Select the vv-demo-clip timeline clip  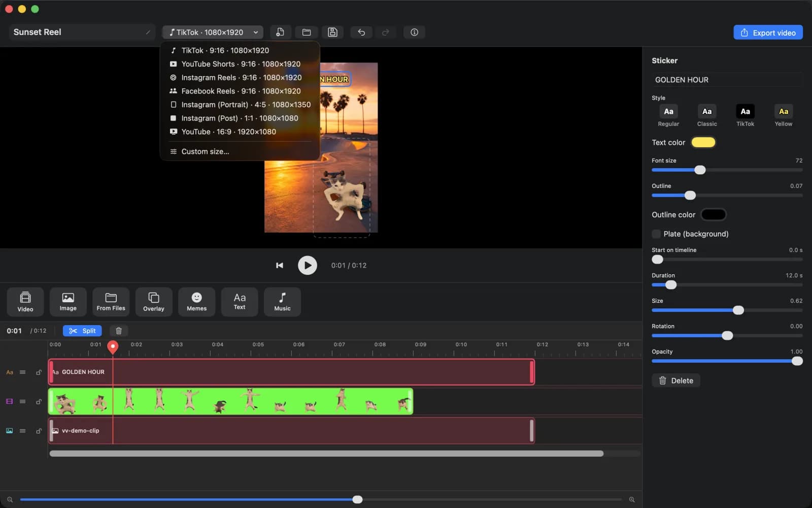291,431
